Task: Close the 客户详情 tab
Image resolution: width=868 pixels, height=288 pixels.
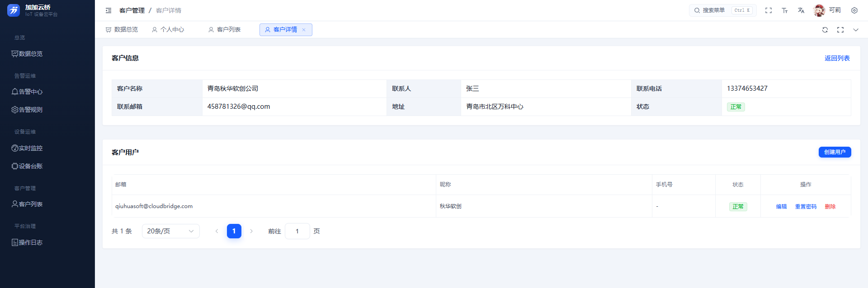Action: pyautogui.click(x=304, y=30)
